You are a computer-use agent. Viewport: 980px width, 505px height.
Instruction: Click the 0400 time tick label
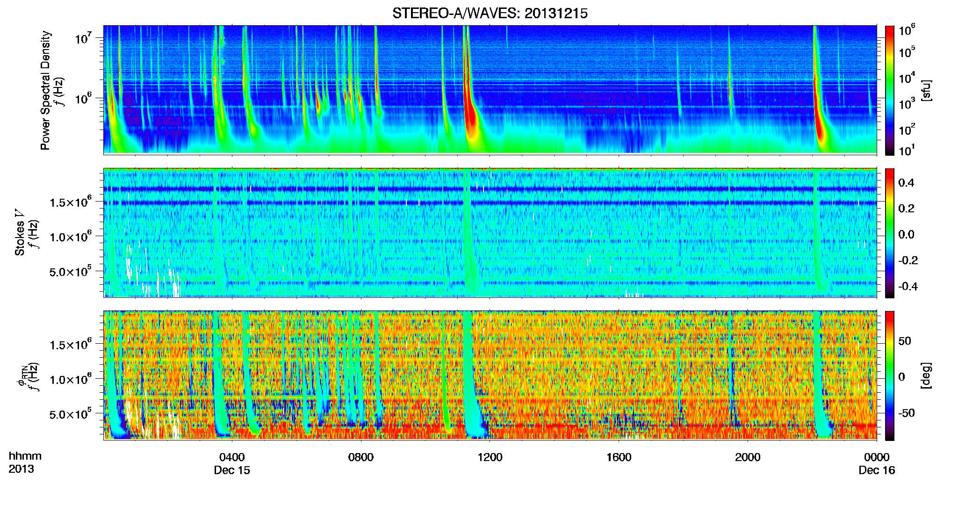(x=232, y=457)
